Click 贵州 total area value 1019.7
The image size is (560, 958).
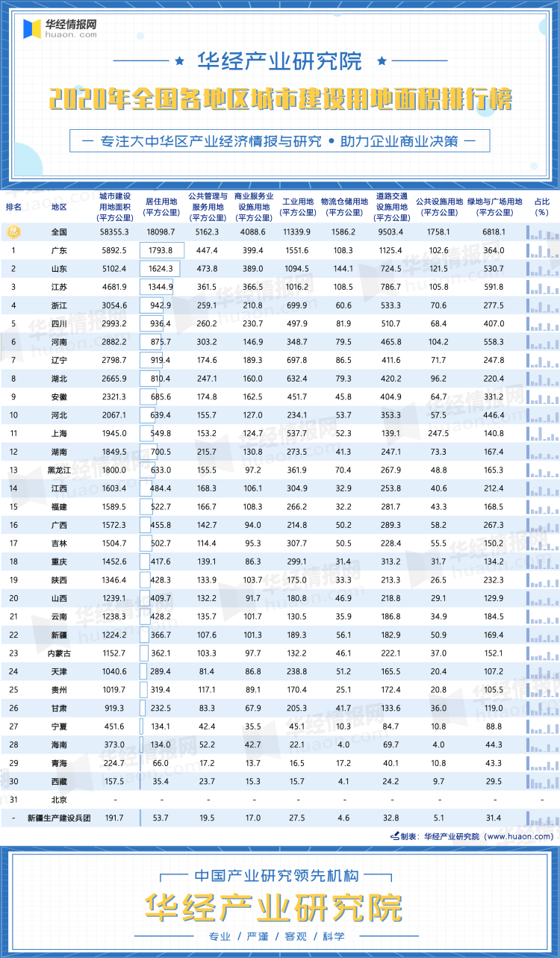pos(114,689)
